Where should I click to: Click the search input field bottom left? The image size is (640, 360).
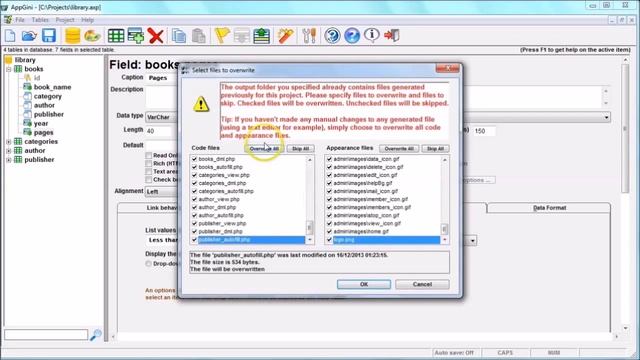tap(46, 335)
